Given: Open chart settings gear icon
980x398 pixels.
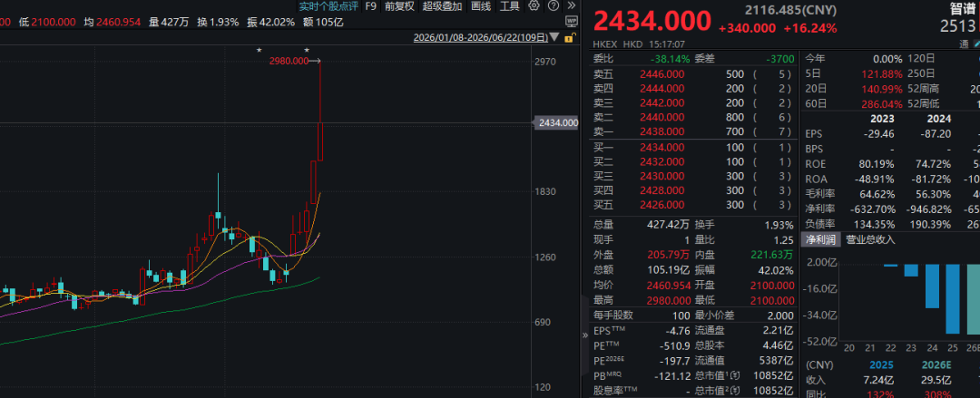Looking at the screenshot, I should point(534,6).
